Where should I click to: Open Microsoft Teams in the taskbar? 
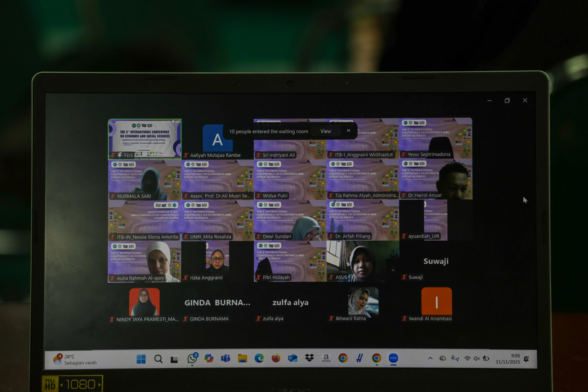(x=225, y=358)
